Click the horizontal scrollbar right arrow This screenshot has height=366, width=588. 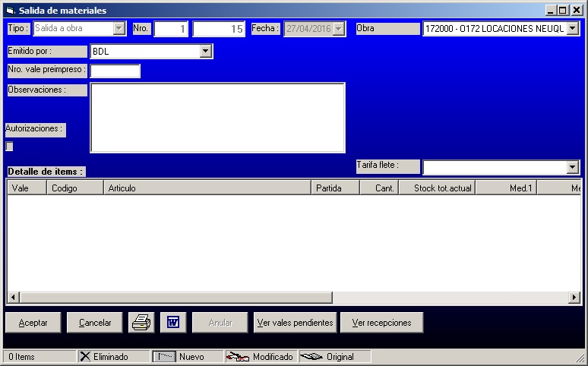(x=575, y=297)
